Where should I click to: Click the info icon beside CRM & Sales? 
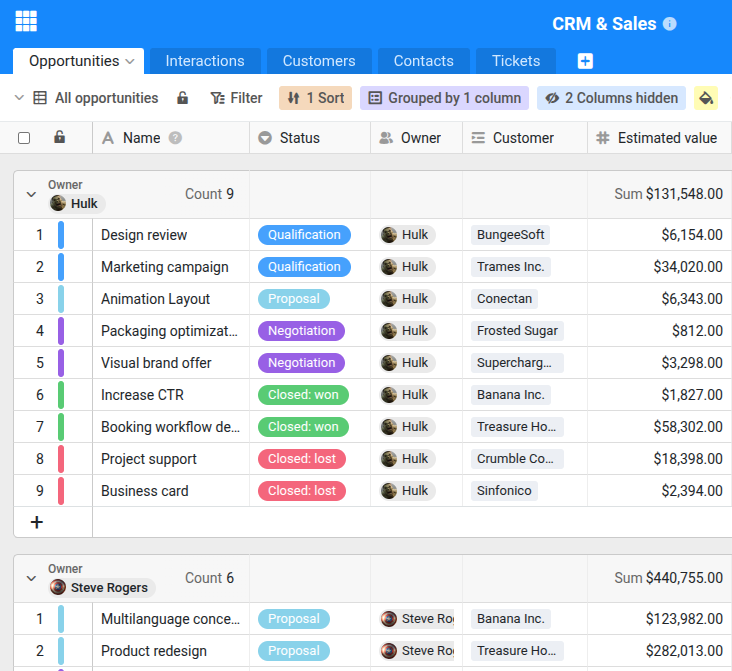(669, 24)
